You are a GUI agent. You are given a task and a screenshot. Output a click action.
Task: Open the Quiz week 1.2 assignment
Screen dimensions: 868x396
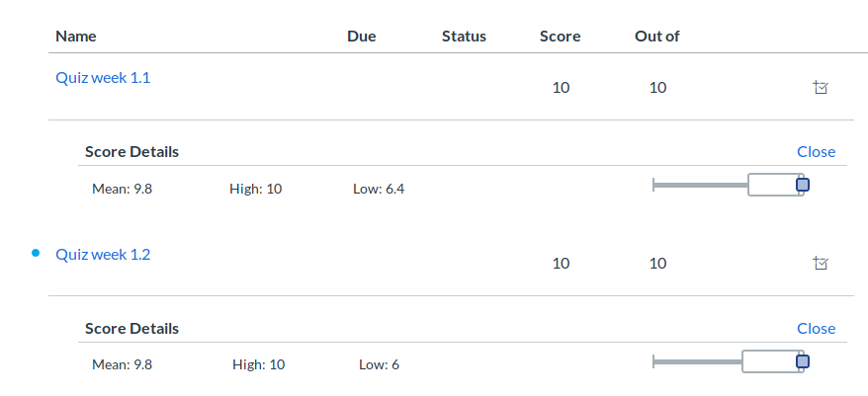(103, 254)
